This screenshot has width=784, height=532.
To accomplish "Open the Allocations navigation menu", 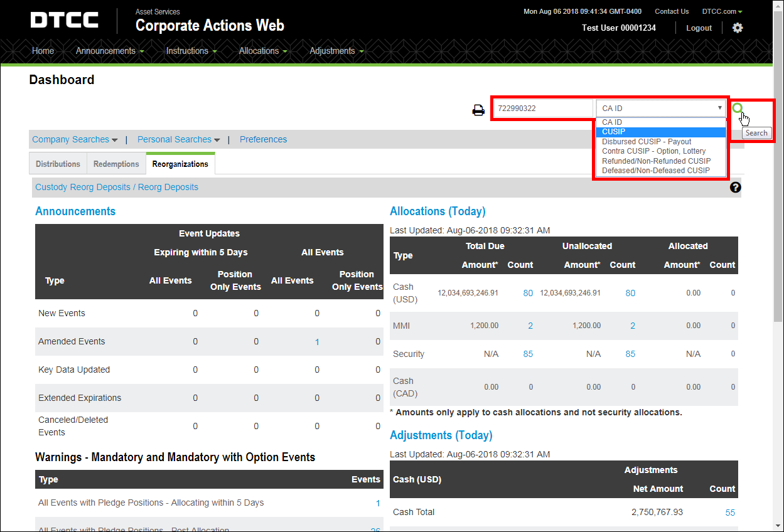I will (262, 51).
